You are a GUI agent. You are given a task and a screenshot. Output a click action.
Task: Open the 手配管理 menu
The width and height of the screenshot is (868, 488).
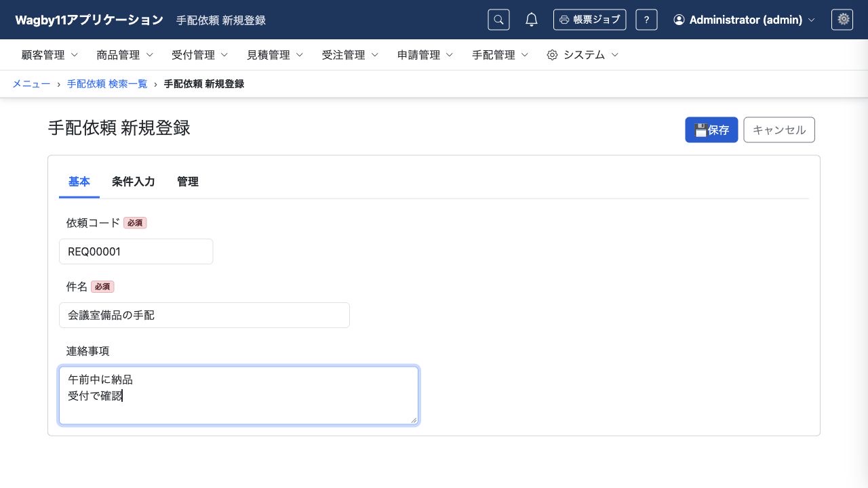click(x=501, y=55)
